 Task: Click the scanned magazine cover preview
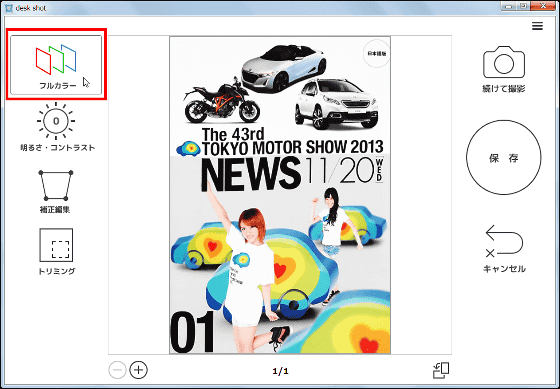point(280,195)
